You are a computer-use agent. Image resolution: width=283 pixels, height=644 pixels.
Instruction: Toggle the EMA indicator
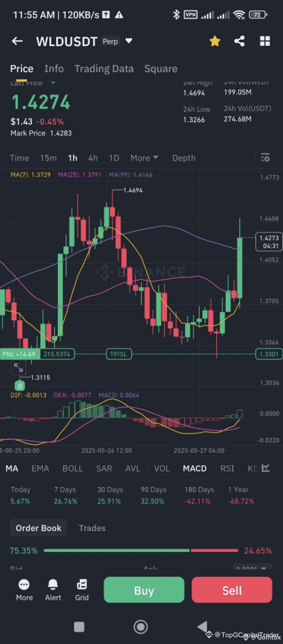[40, 468]
